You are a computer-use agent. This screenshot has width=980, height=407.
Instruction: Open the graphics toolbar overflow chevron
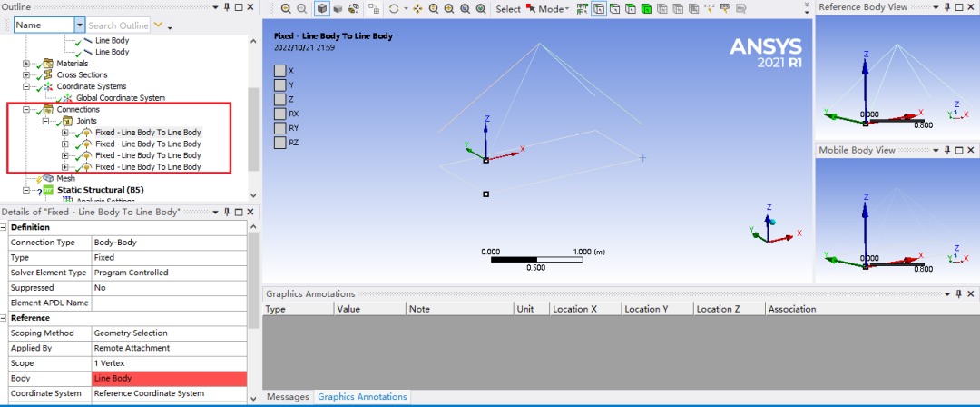[807, 7]
